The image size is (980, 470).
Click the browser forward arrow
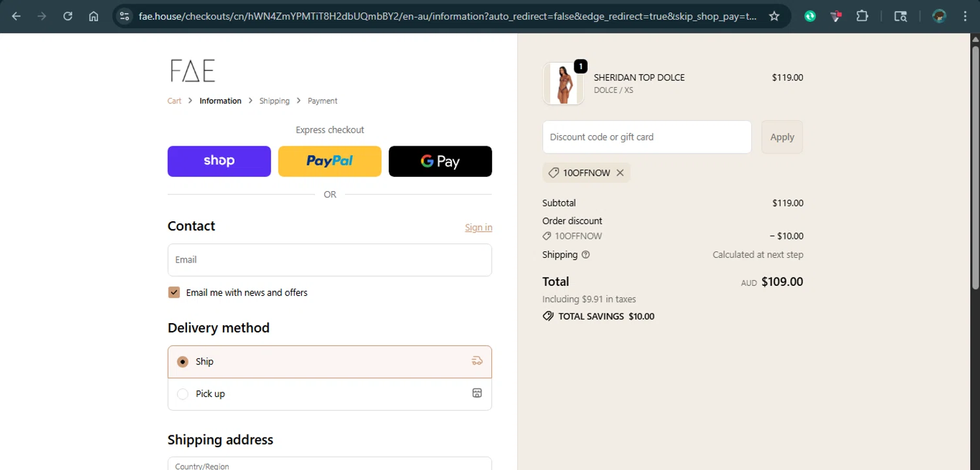click(42, 16)
